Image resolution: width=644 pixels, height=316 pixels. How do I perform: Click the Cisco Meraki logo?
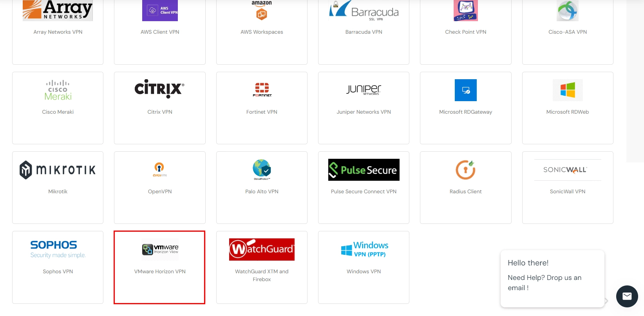tap(58, 90)
